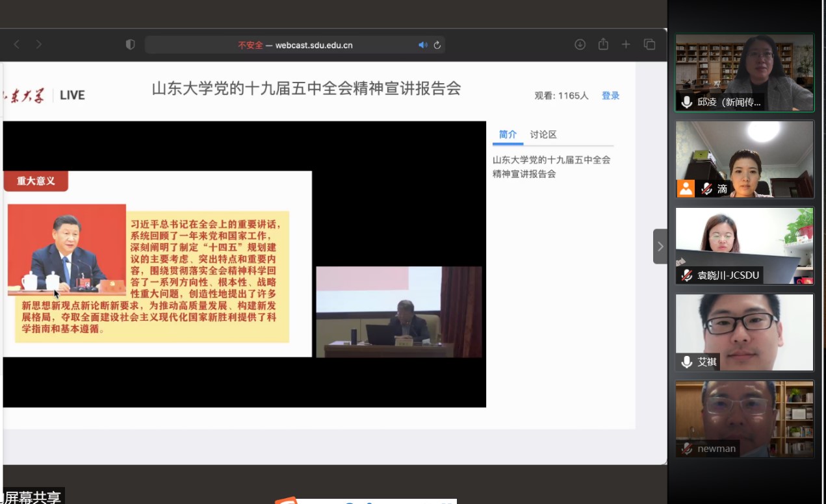Click the 重大意义 red label on slide

[36, 181]
